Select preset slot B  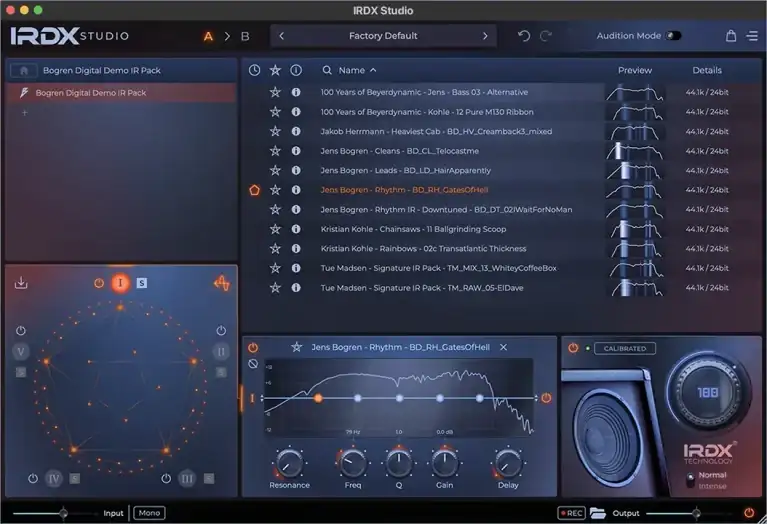245,36
